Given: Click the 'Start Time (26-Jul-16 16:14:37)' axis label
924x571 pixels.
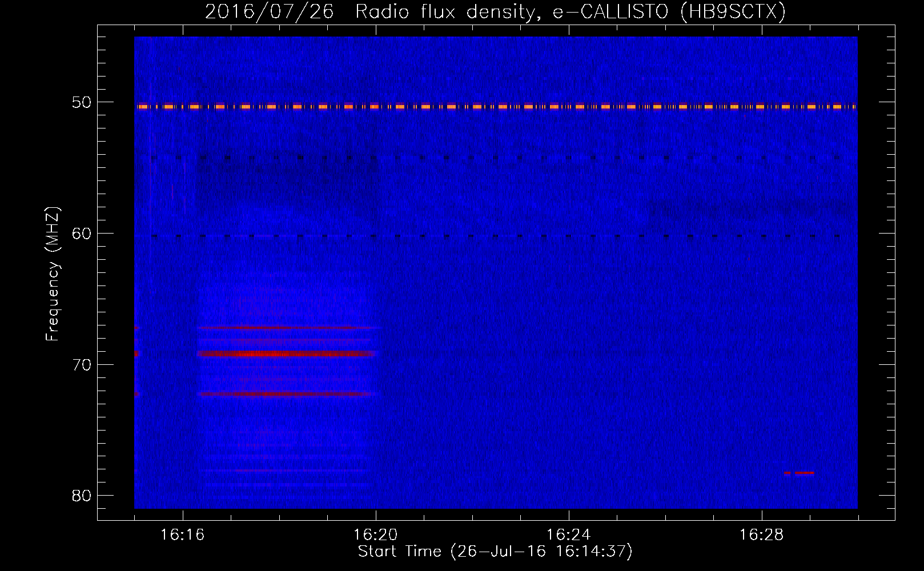Looking at the screenshot, I should 495,552.
